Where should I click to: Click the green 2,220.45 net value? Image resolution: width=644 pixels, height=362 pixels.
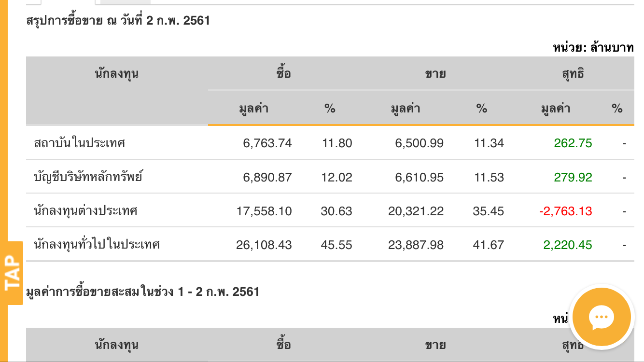coord(567,245)
